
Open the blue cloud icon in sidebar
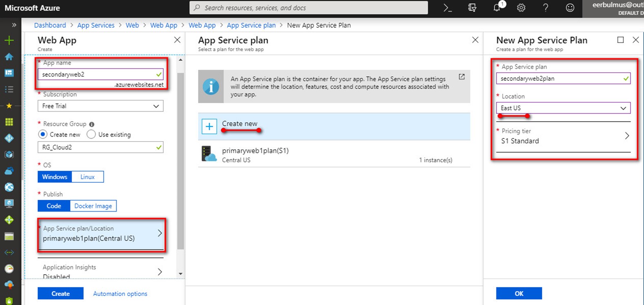(9, 171)
